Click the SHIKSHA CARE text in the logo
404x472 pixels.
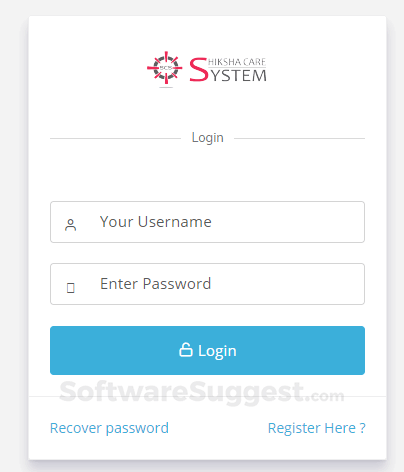point(237,62)
